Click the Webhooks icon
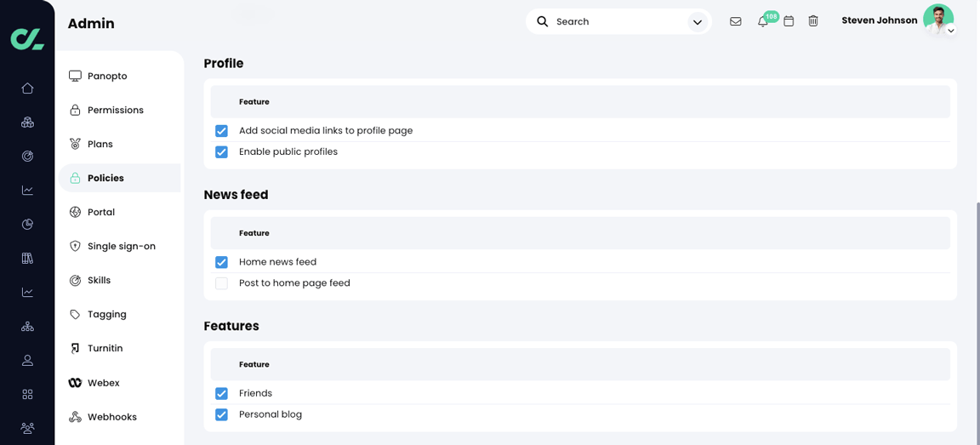980x445 pixels. [x=75, y=417]
